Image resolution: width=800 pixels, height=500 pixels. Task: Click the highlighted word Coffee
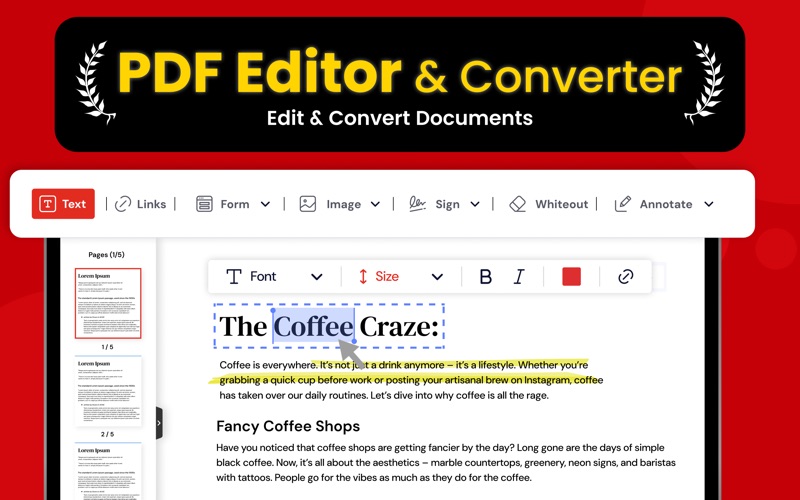coord(313,327)
